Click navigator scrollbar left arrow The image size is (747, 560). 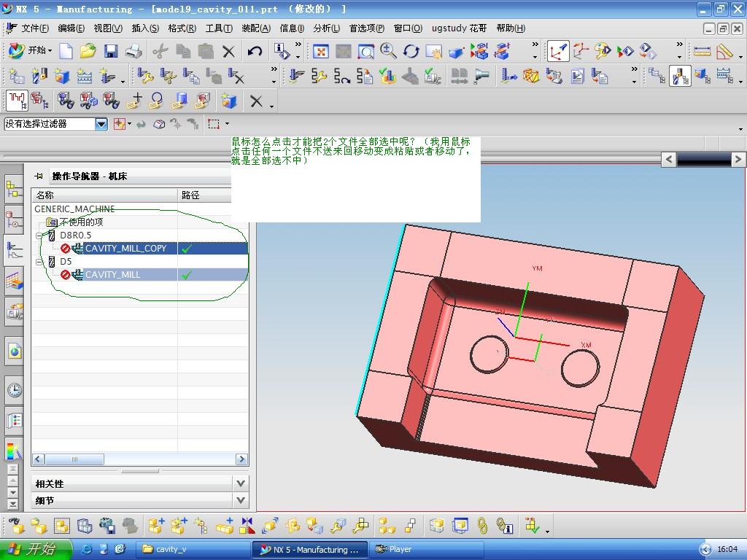pos(39,459)
